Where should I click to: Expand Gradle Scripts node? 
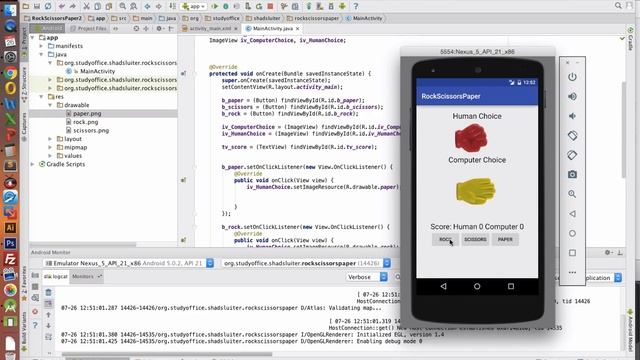pos(32,164)
